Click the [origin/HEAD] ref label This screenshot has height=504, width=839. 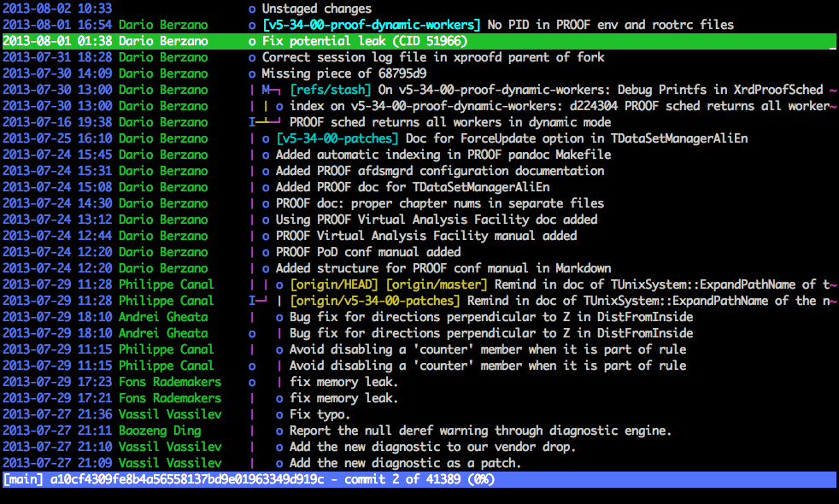(334, 284)
